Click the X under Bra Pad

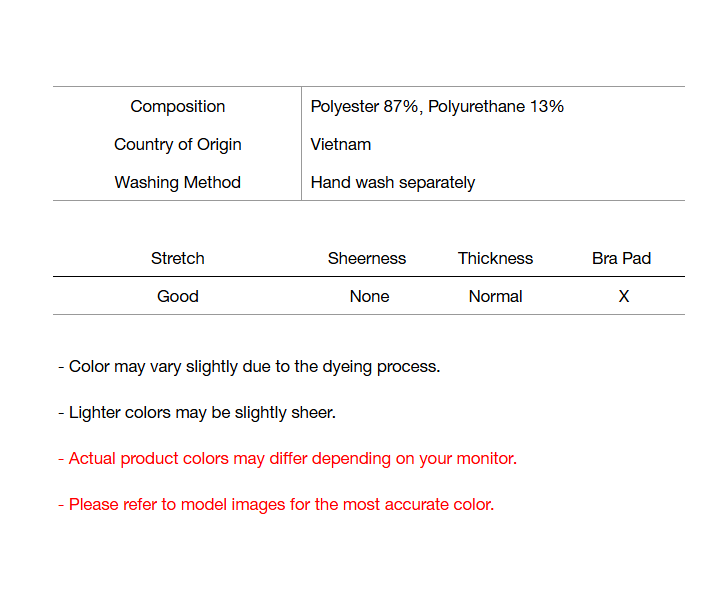624,296
